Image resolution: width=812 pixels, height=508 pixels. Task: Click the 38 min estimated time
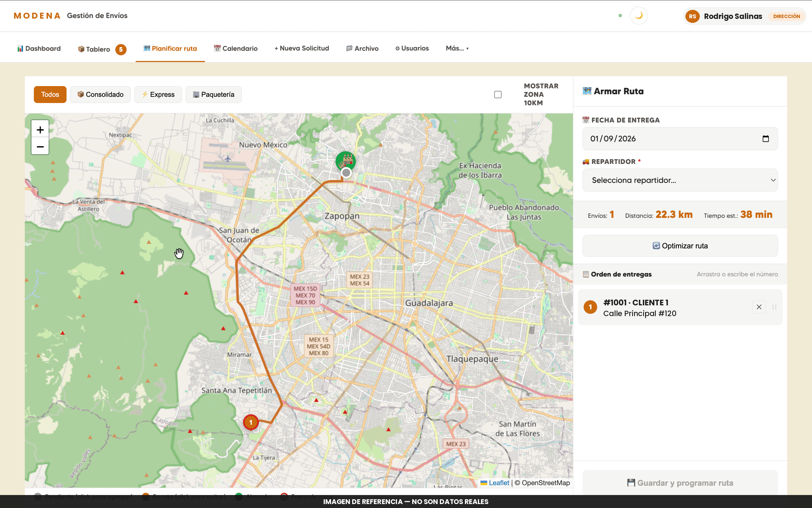pyautogui.click(x=756, y=215)
